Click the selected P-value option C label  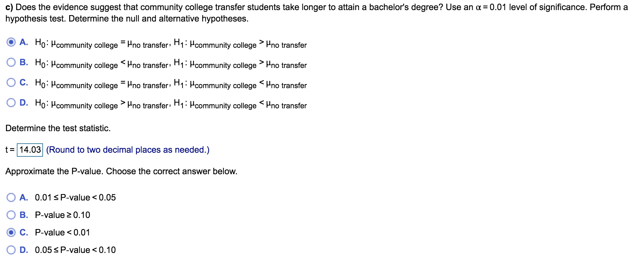pos(62,232)
